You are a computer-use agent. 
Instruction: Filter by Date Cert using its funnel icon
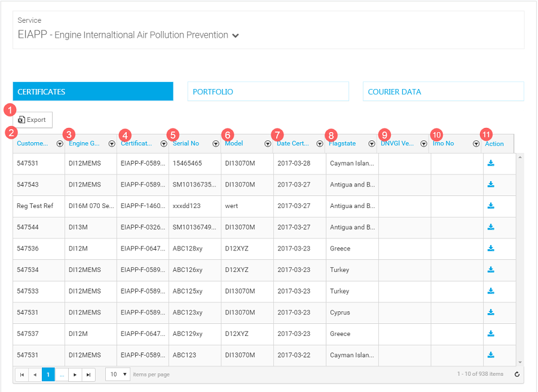pyautogui.click(x=319, y=143)
